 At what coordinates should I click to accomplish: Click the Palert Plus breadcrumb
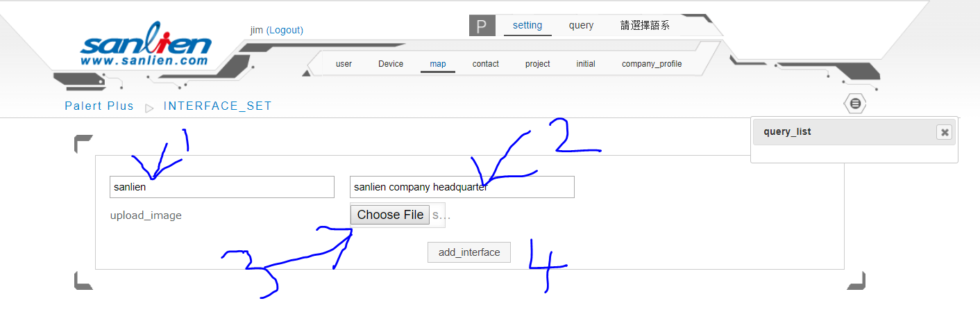coord(99,106)
